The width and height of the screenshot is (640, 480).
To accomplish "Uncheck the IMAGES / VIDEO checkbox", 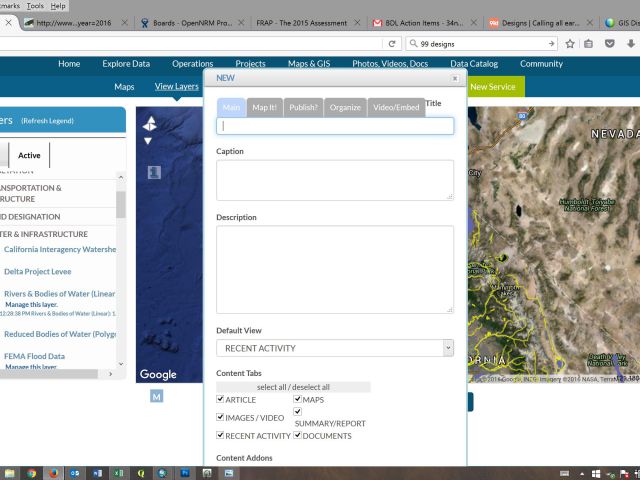I will (220, 417).
